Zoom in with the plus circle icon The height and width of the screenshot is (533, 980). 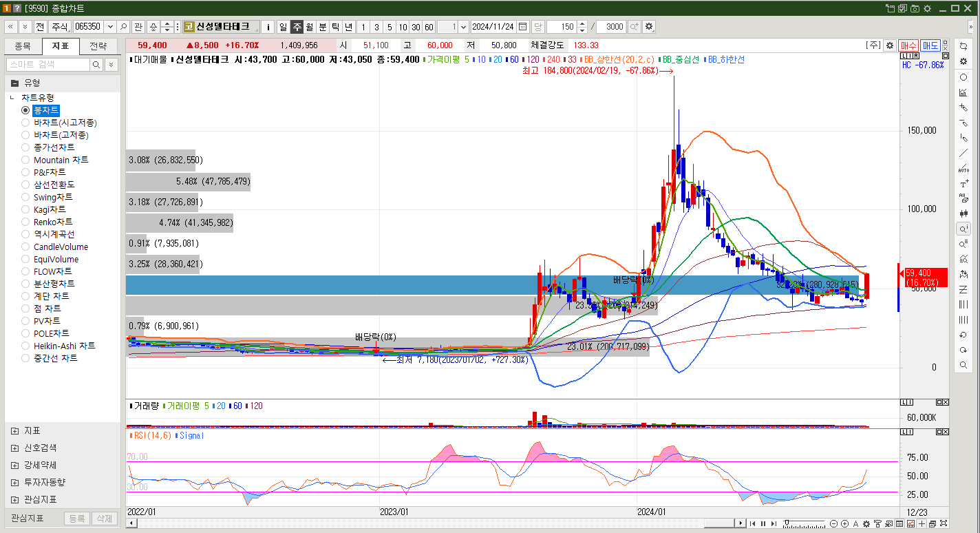click(x=845, y=524)
